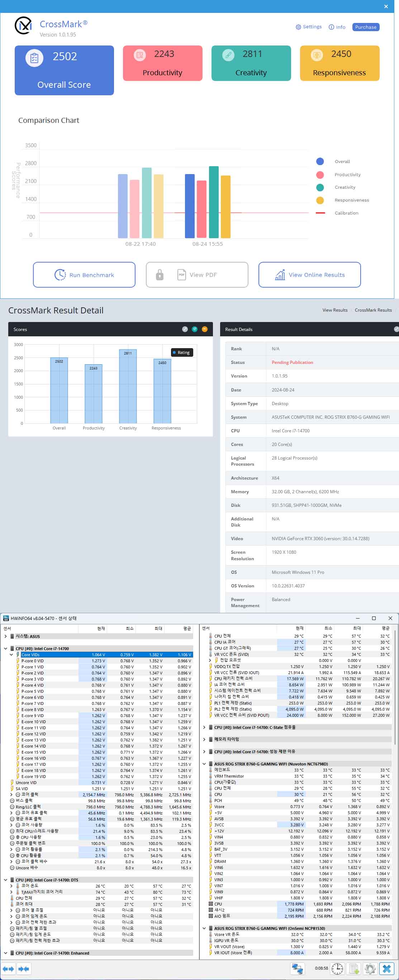Open View Online Results button
The image size is (399, 980).
pos(309,275)
